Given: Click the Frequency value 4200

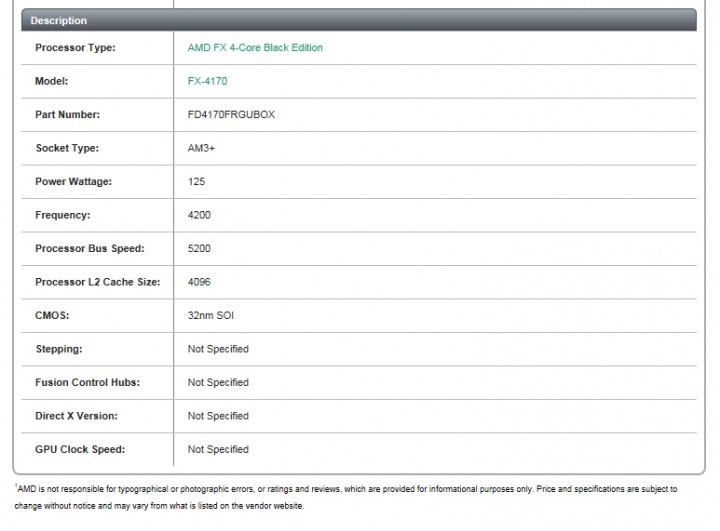Looking at the screenshot, I should [199, 215].
